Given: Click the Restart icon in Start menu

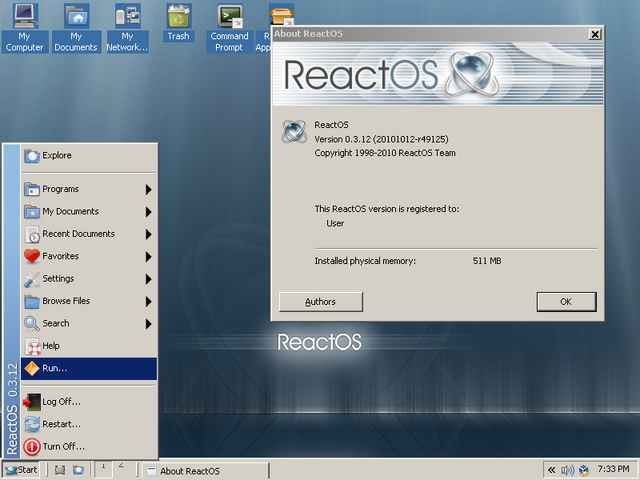Looking at the screenshot, I should [x=32, y=424].
